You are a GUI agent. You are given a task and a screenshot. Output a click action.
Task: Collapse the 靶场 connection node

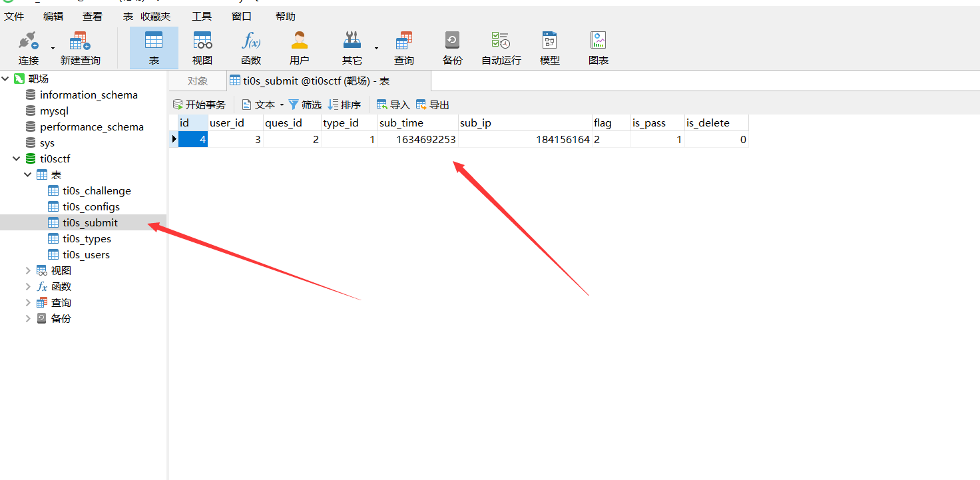tap(5, 79)
